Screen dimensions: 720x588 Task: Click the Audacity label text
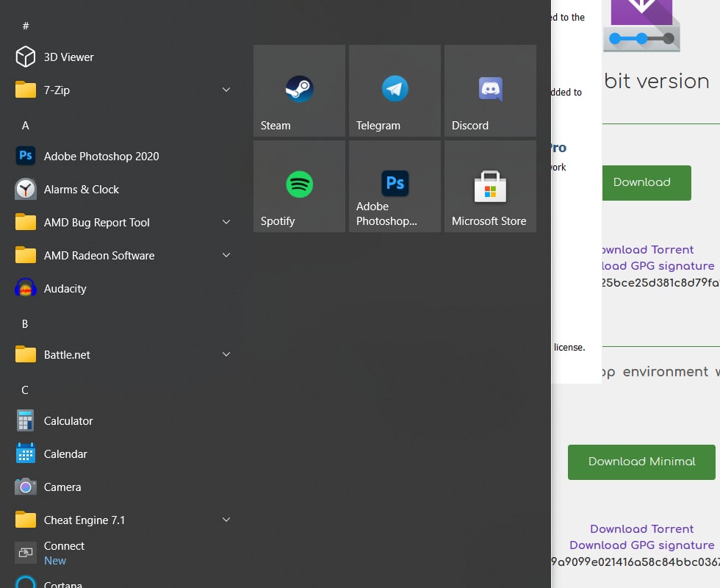point(65,288)
